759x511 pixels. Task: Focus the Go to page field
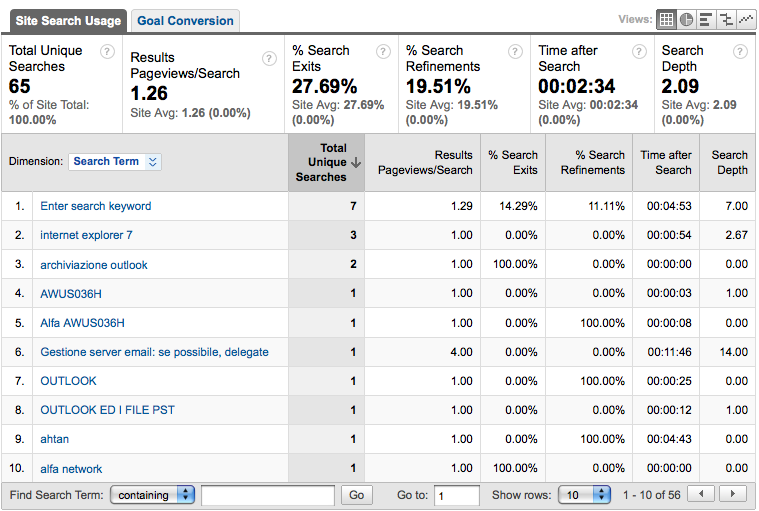(x=456, y=495)
